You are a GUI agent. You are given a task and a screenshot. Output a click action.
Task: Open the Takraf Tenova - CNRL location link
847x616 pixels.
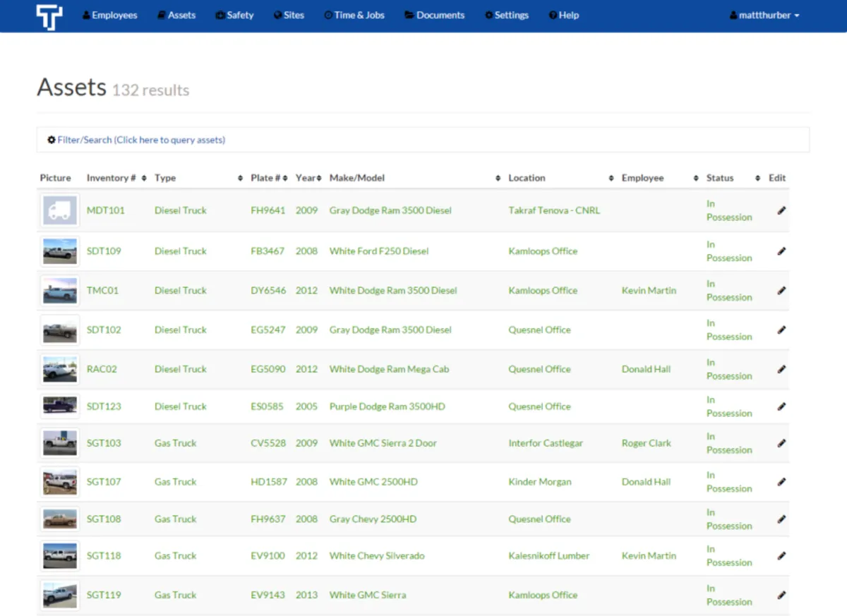point(554,210)
